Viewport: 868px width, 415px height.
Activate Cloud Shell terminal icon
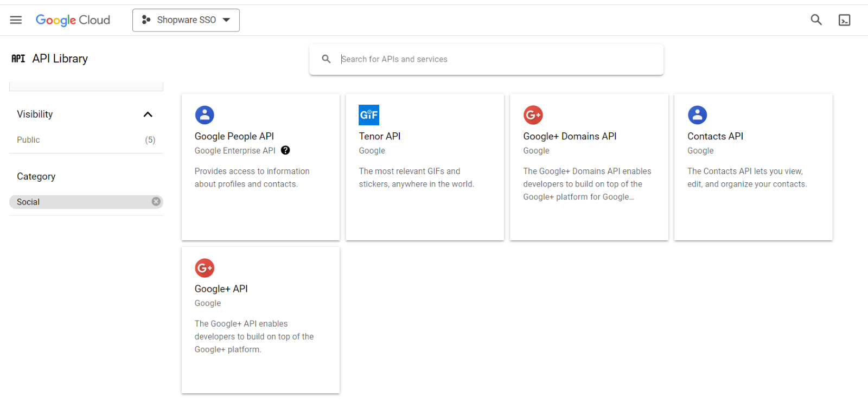pos(844,20)
